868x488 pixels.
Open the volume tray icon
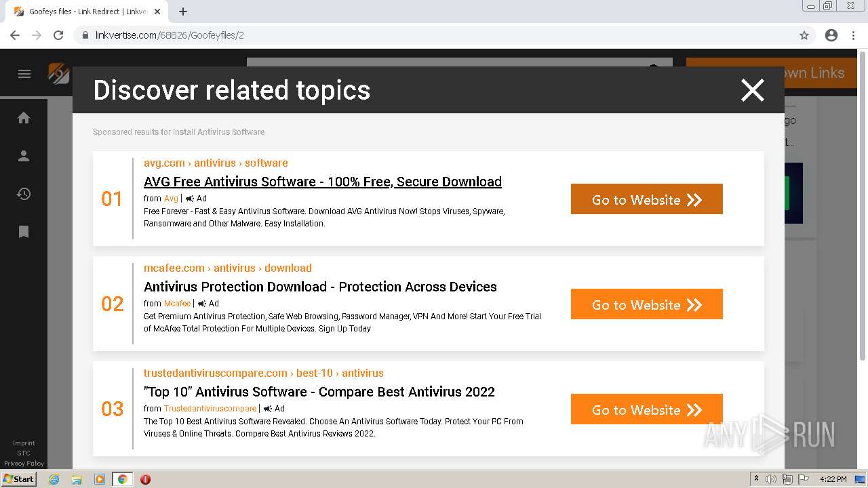pos(771,479)
